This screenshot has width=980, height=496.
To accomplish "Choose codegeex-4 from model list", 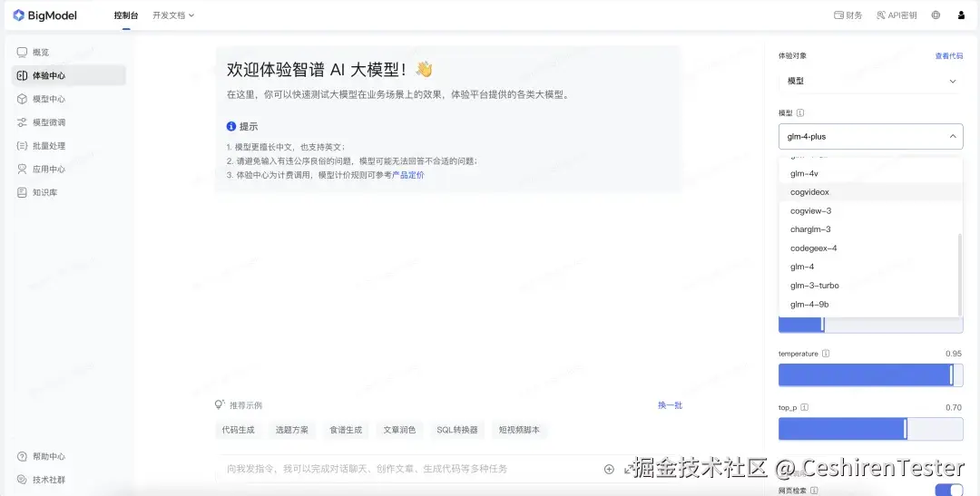I will [870, 248].
